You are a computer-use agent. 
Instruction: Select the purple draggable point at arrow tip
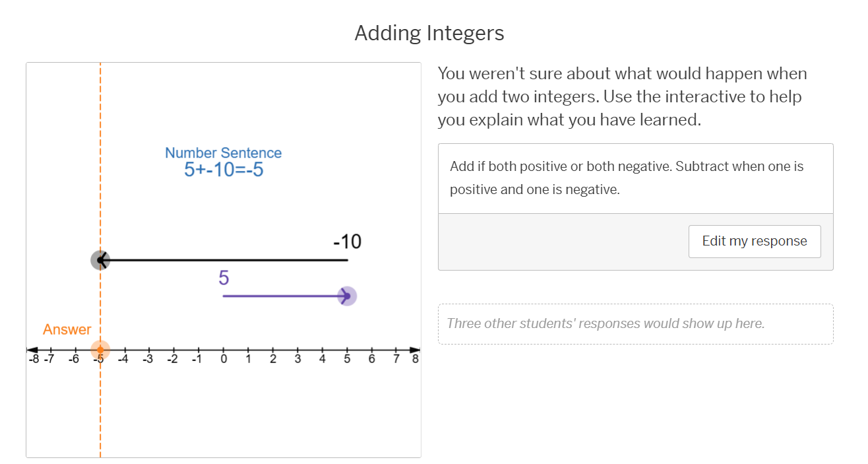coord(347,296)
